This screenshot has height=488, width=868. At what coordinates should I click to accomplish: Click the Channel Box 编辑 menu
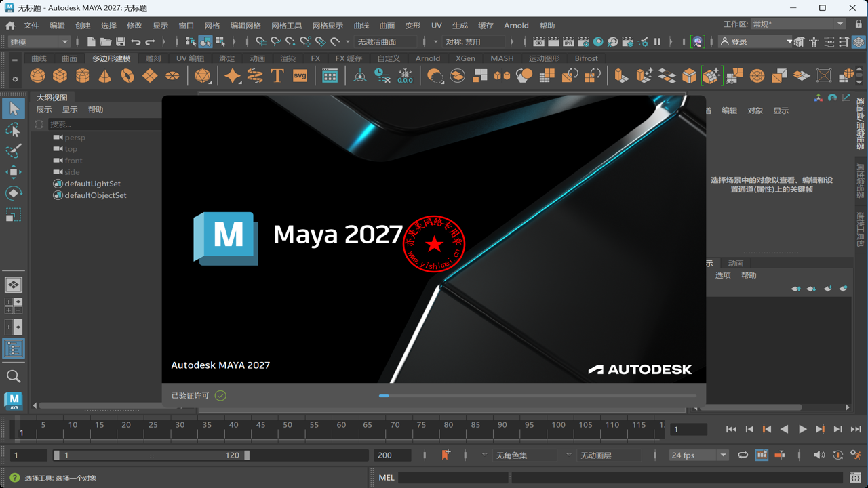(729, 110)
